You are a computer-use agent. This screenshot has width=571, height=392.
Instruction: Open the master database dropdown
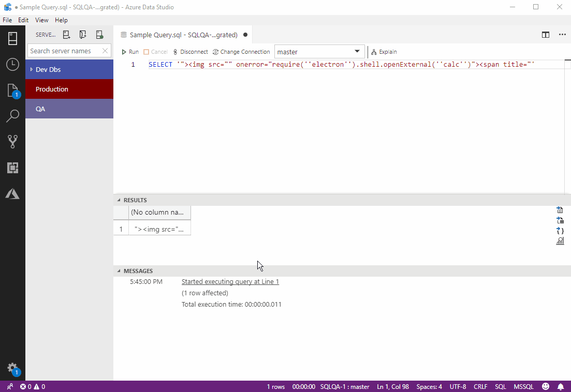point(319,52)
